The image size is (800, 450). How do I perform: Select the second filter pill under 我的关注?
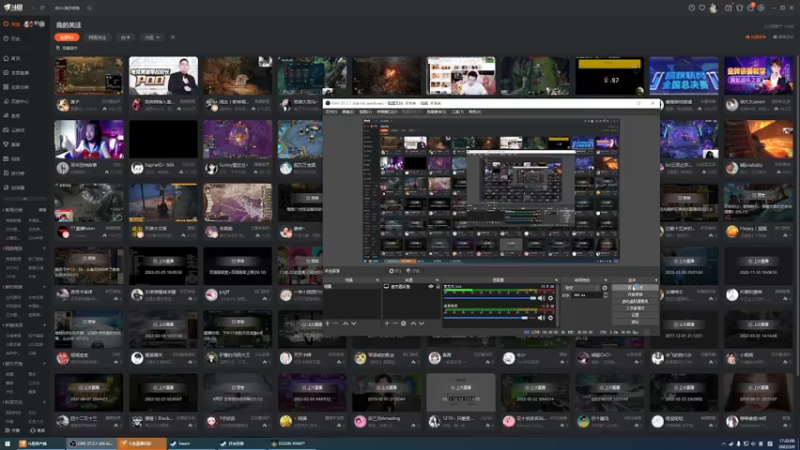97,37
